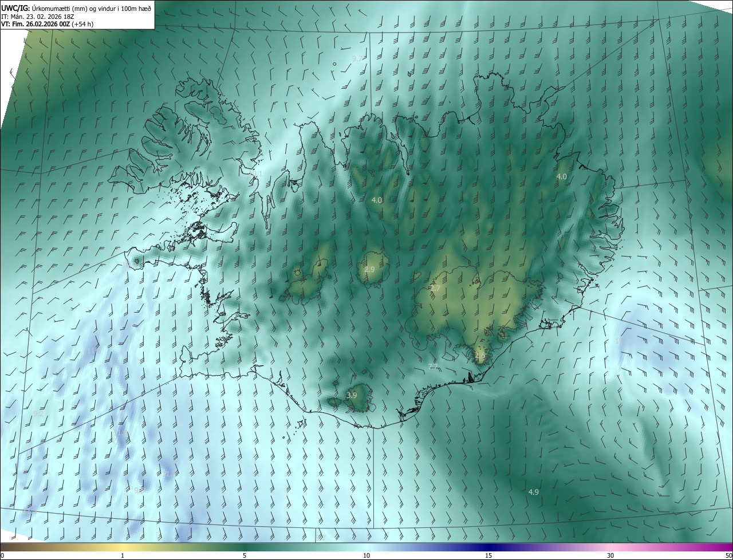Click the 0 tick on the colour scale

click(x=2, y=556)
